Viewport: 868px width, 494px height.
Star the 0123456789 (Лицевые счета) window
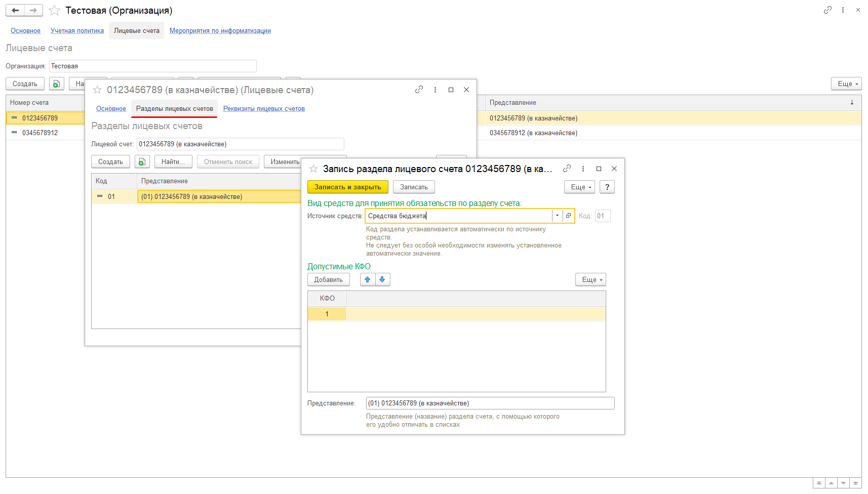click(97, 90)
